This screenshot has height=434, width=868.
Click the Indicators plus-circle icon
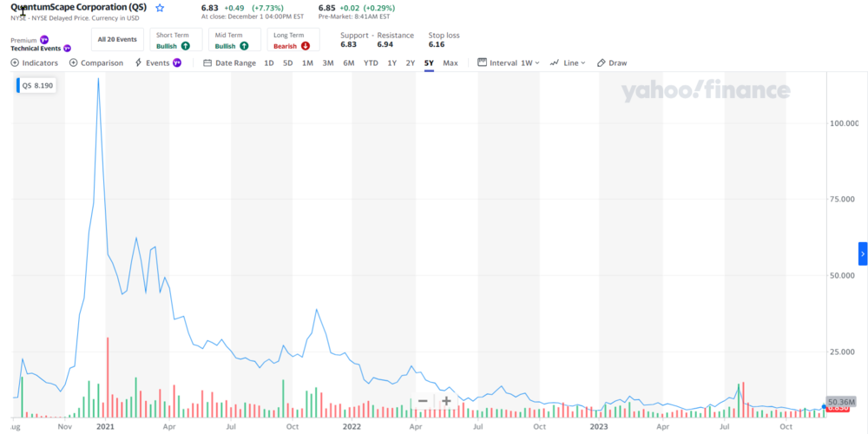[15, 63]
